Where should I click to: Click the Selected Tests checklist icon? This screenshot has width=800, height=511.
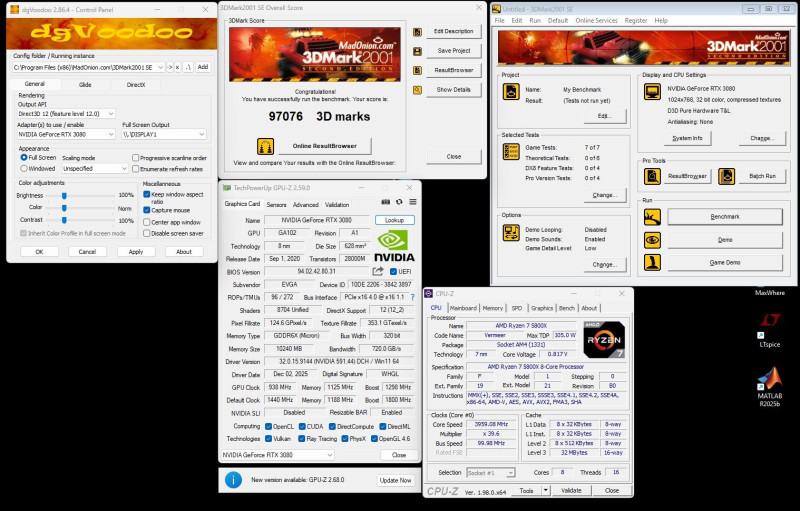(511, 151)
